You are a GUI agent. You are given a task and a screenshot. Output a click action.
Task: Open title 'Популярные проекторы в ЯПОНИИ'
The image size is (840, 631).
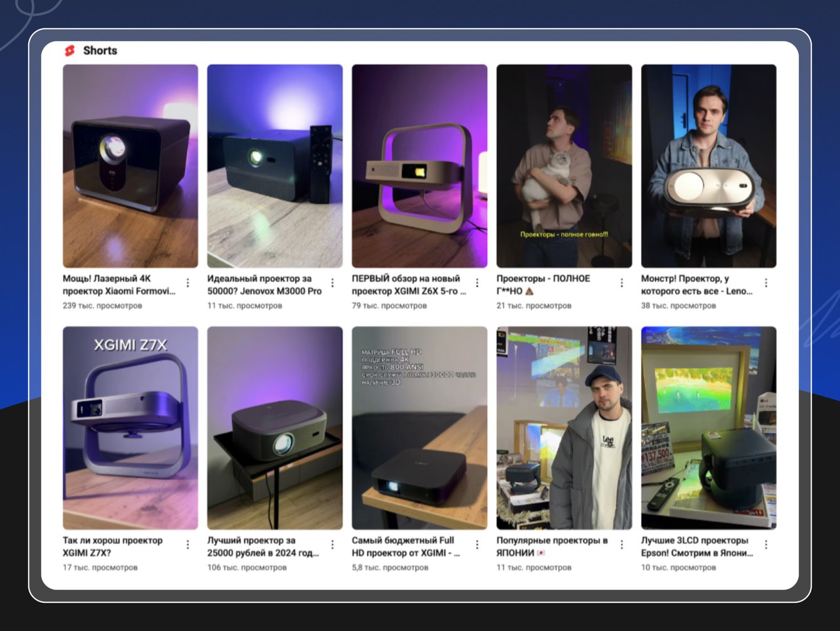pos(552,546)
